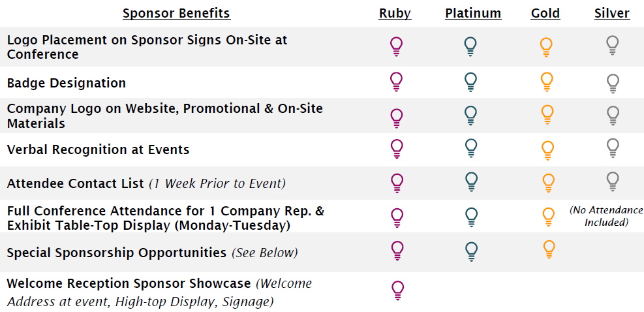Screen dimensions: 644x312
Task: Click Gold lightbulb for Company Logo on Website
Action: (x=547, y=114)
